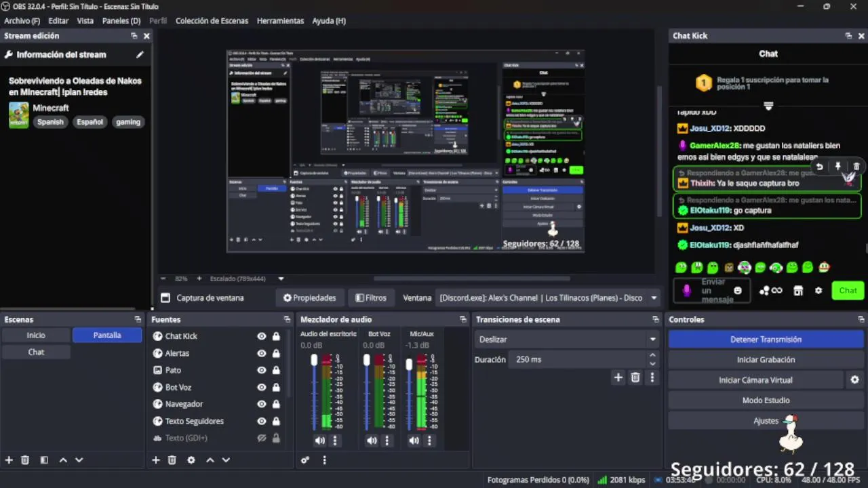
Task: Select the Inicio scene
Action: click(x=36, y=335)
